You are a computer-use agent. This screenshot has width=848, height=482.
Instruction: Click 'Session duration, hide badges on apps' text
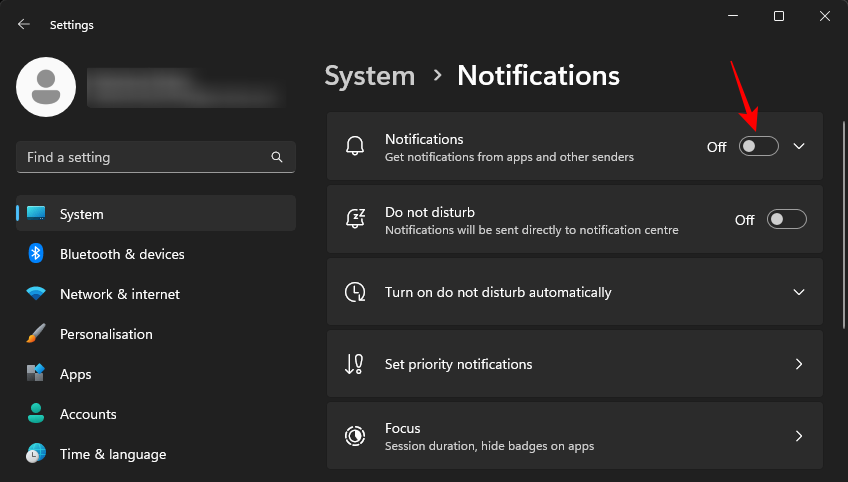[x=489, y=446]
